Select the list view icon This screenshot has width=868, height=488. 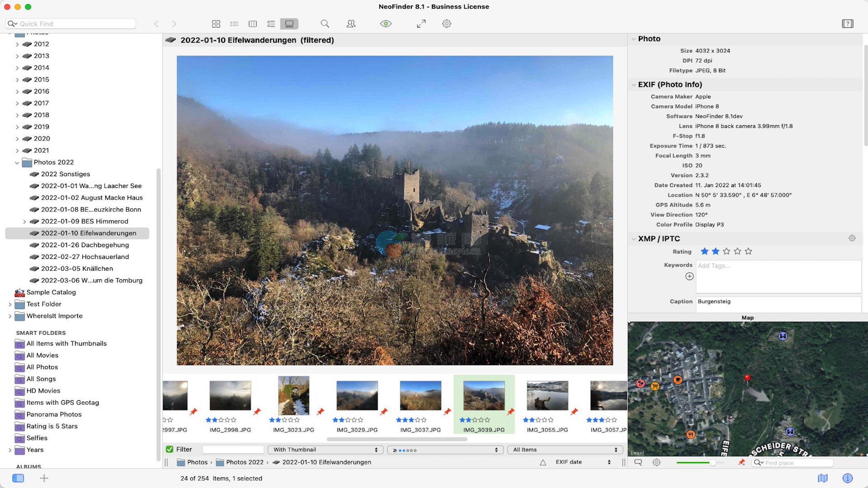234,24
